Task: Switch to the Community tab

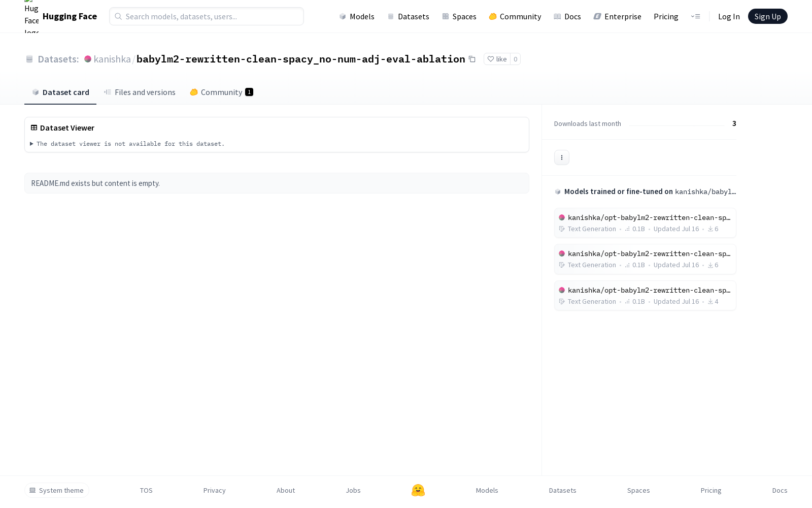Action: coord(221,92)
